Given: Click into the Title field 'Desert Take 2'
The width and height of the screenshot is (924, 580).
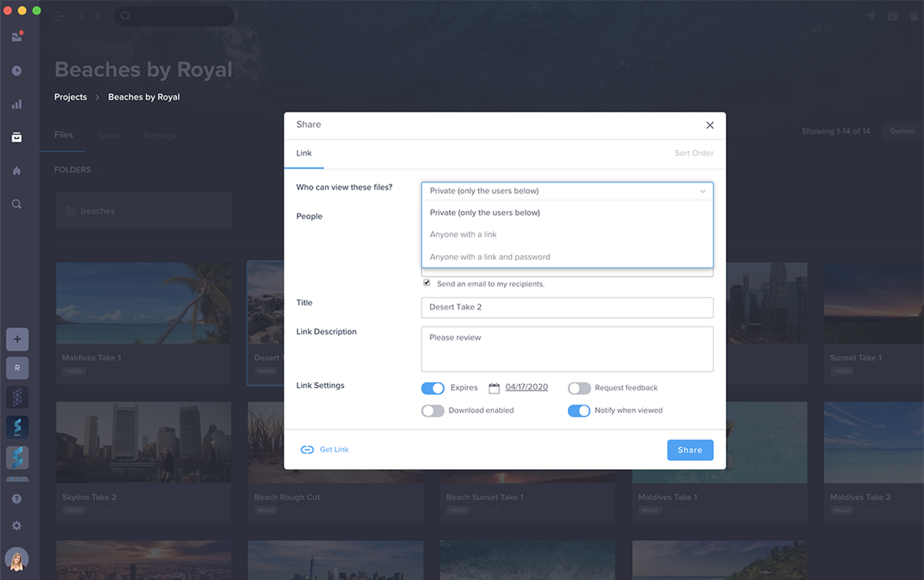Looking at the screenshot, I should 567,308.
